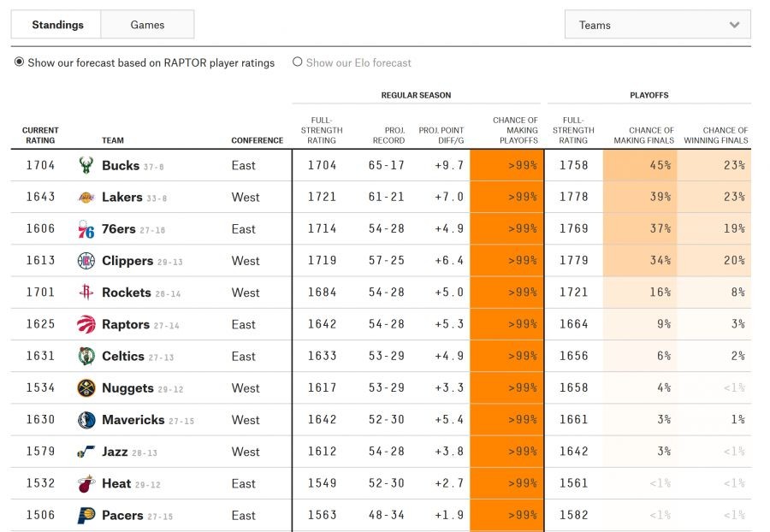Click the Rockets team logo icon

click(86, 293)
